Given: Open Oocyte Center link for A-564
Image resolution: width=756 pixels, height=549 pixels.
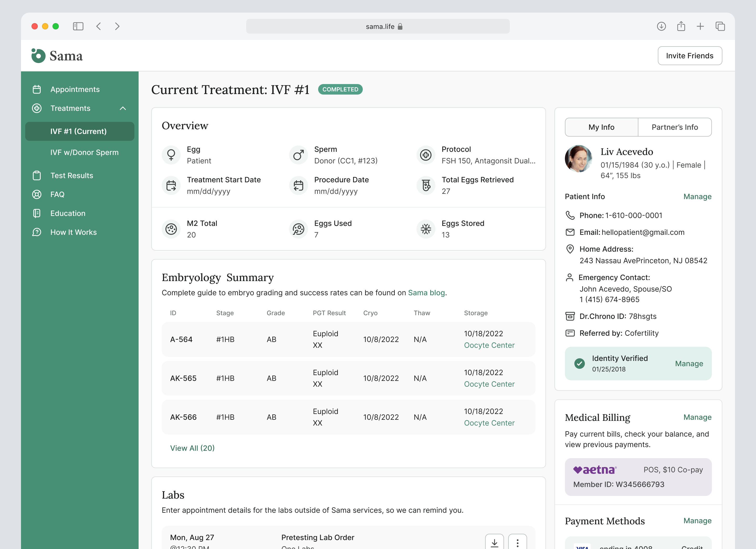Looking at the screenshot, I should [489, 345].
